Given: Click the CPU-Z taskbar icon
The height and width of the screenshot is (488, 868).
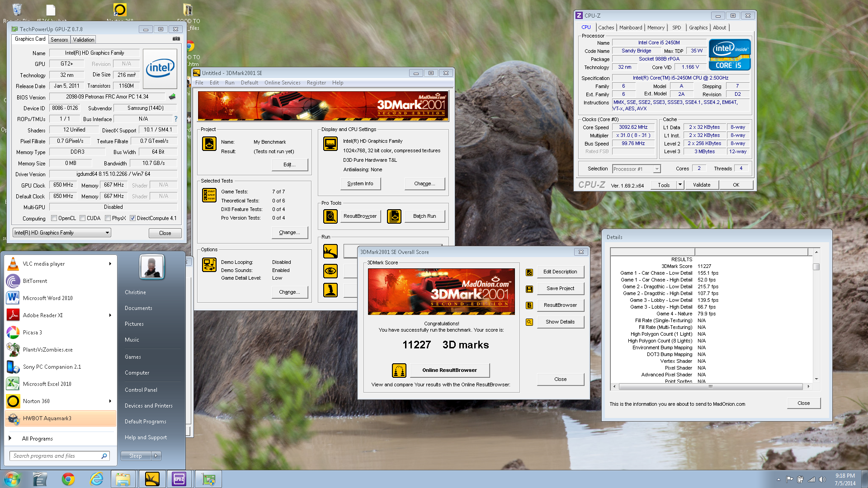Looking at the screenshot, I should pos(179,479).
